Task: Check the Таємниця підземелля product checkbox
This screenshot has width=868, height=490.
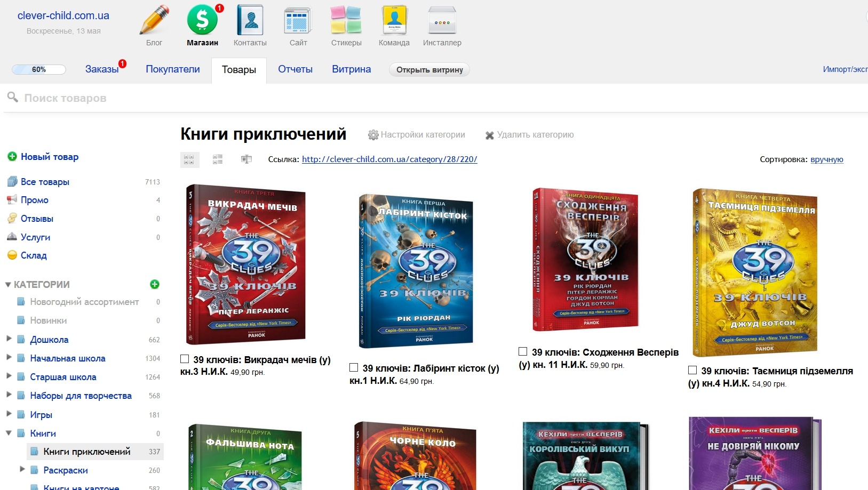Action: pos(692,370)
